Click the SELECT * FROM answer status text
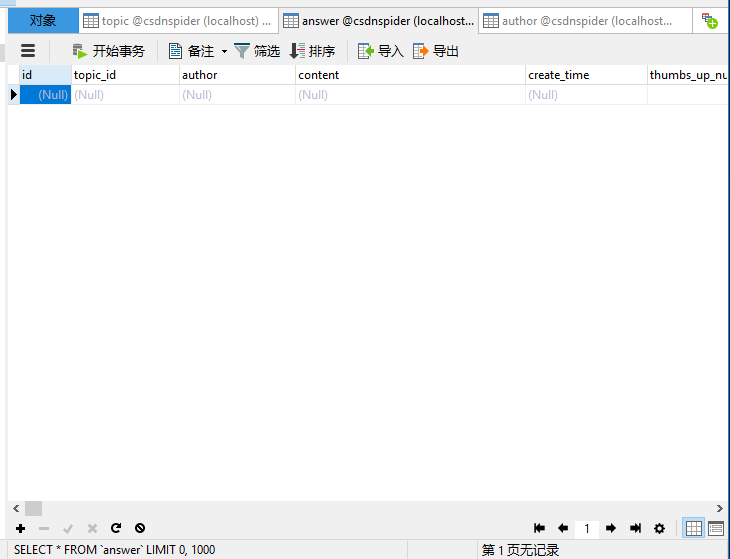This screenshot has height=559, width=730. click(x=115, y=550)
